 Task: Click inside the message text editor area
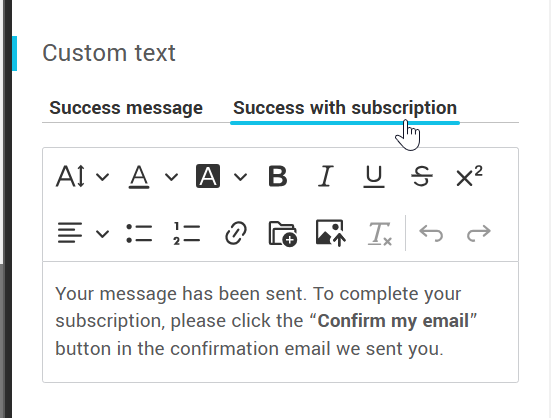[x=280, y=321]
